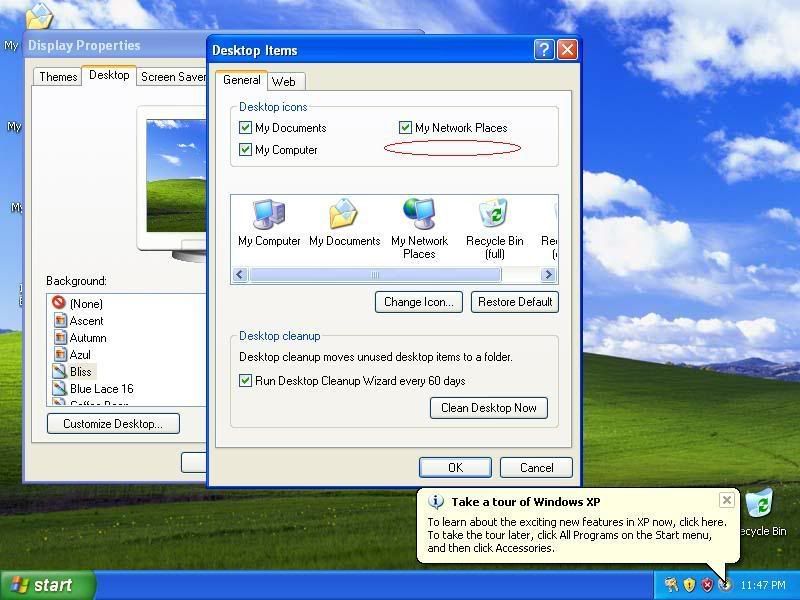The height and width of the screenshot is (600, 800).
Task: Click the Restore Default button
Action: coord(515,302)
